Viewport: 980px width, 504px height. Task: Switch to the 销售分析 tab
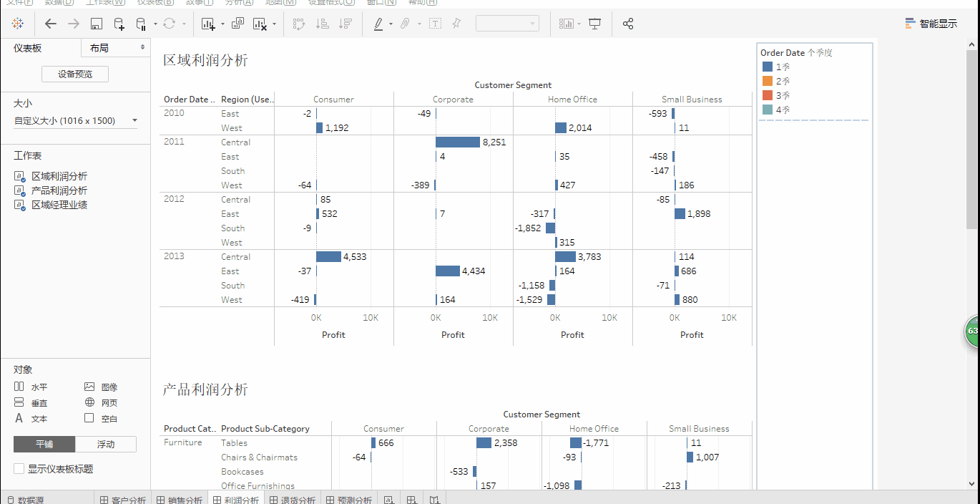click(x=180, y=500)
